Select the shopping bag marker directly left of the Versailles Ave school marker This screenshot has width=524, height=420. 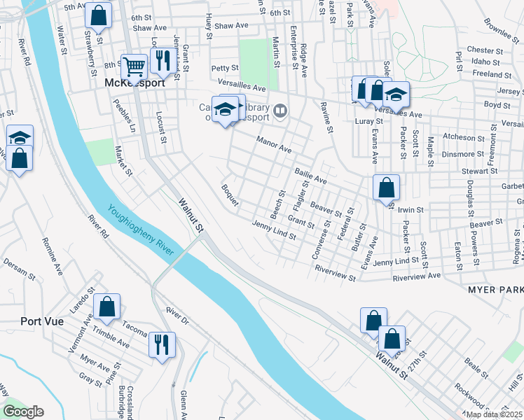coord(377,91)
